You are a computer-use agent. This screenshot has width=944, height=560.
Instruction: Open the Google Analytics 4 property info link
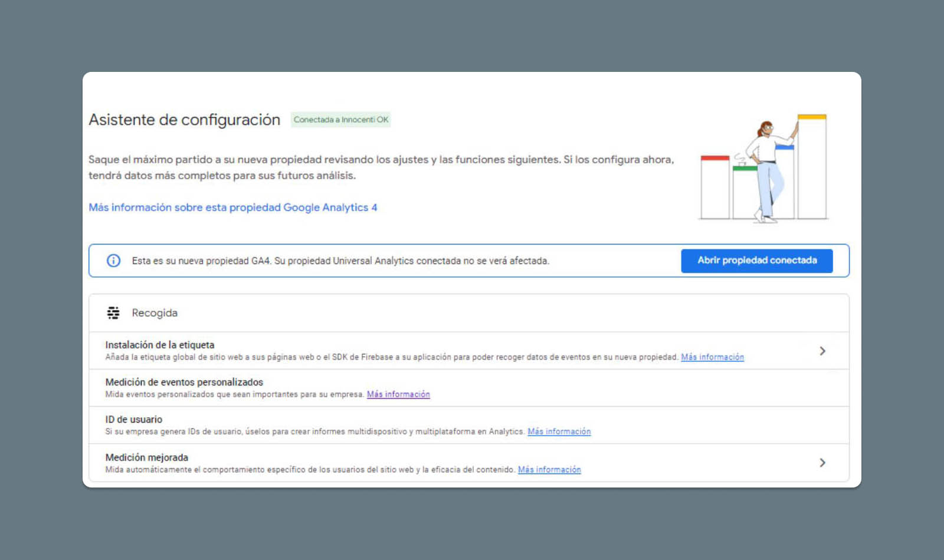(232, 207)
